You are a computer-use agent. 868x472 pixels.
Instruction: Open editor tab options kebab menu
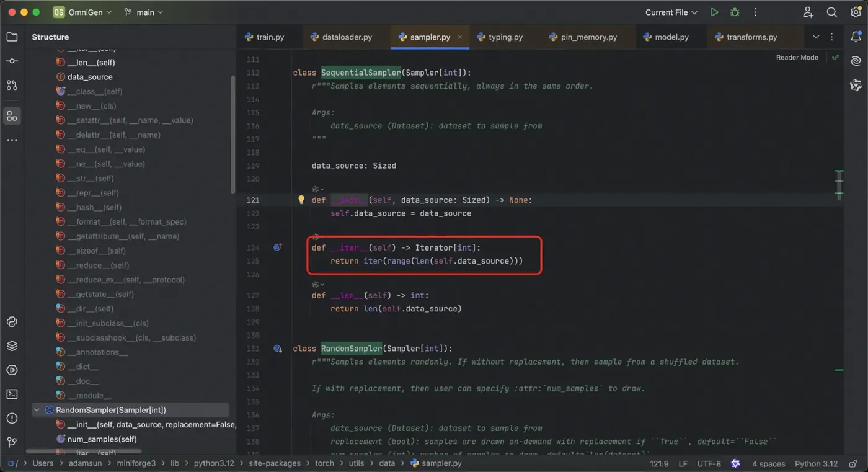pos(832,37)
